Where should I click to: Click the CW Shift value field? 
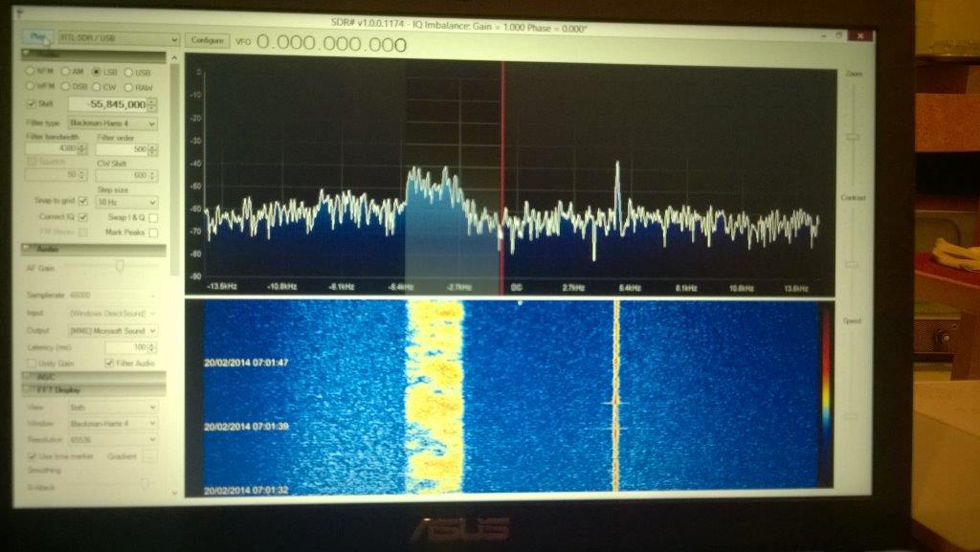tap(122, 175)
